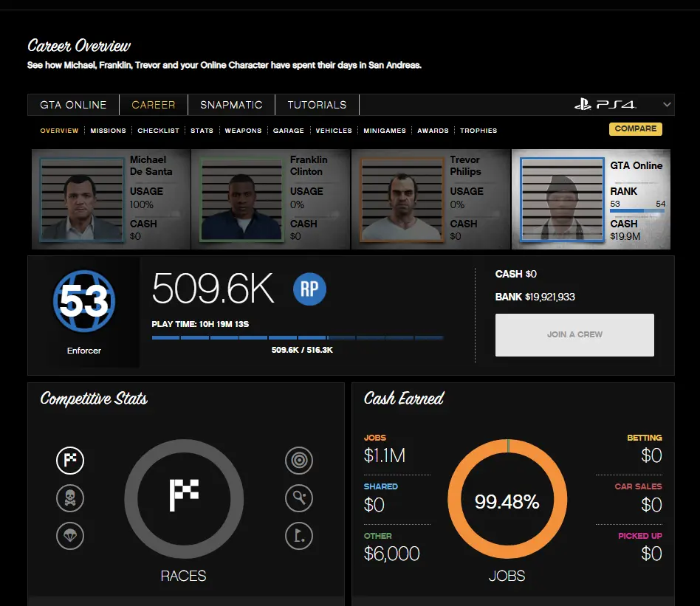Select the Parachuting stat icon
Viewport: 700px width, 606px height.
[70, 535]
